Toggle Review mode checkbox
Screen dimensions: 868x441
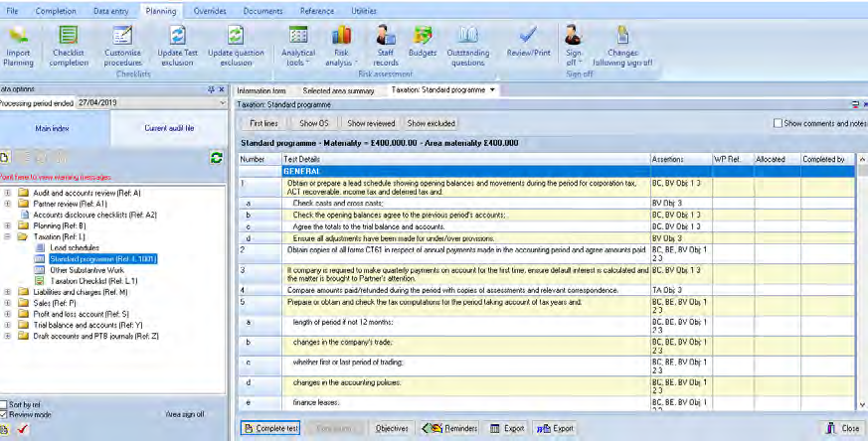tap(3, 414)
